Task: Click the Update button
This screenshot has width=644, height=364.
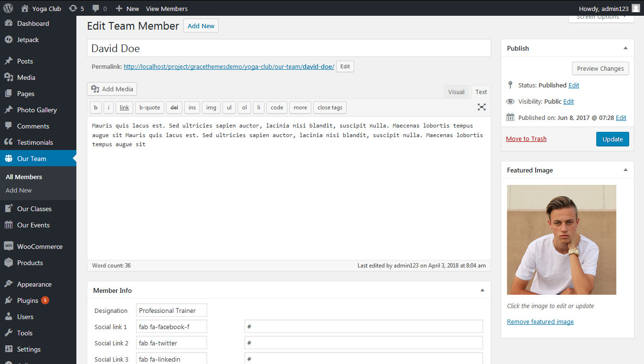Action: click(612, 139)
